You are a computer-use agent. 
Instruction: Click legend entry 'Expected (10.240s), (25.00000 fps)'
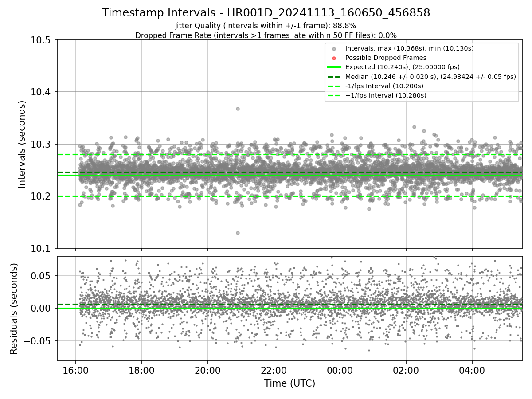(403, 67)
